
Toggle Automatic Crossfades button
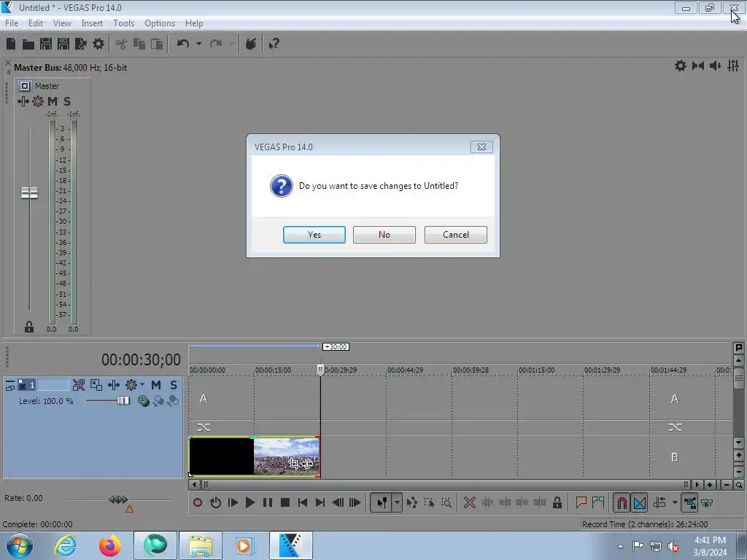click(x=640, y=503)
